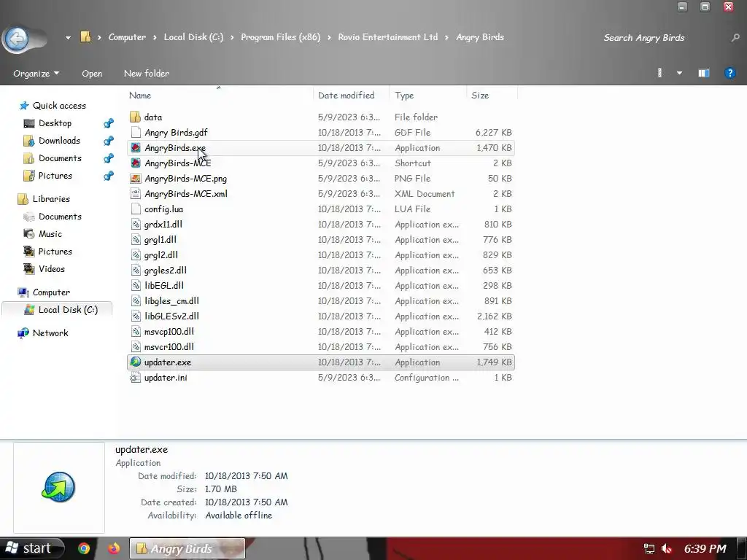Sort by the Type column header
747x560 pixels.
pos(404,96)
